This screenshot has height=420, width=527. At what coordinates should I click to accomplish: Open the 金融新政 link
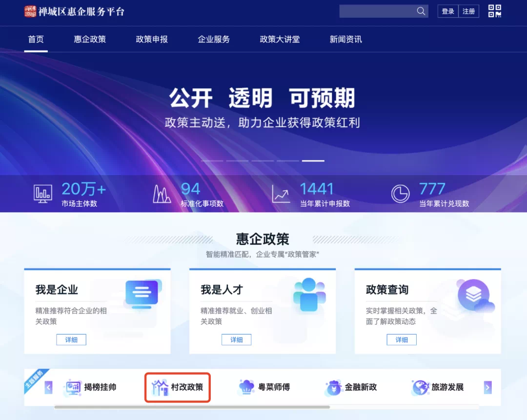[x=361, y=387]
